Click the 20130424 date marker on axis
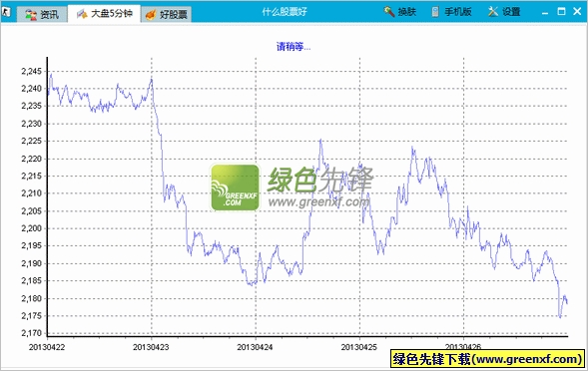Image resolution: width=588 pixels, height=371 pixels. [255, 347]
